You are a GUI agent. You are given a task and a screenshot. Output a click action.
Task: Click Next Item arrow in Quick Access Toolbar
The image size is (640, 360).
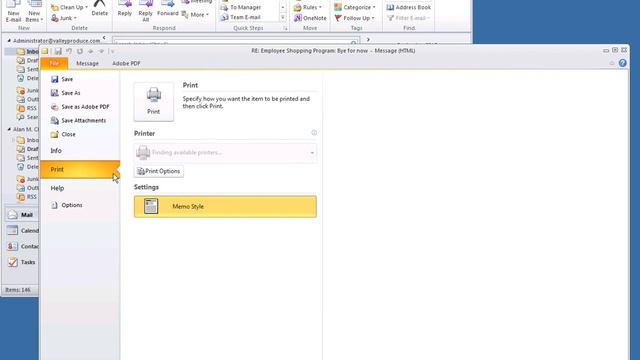(101, 51)
